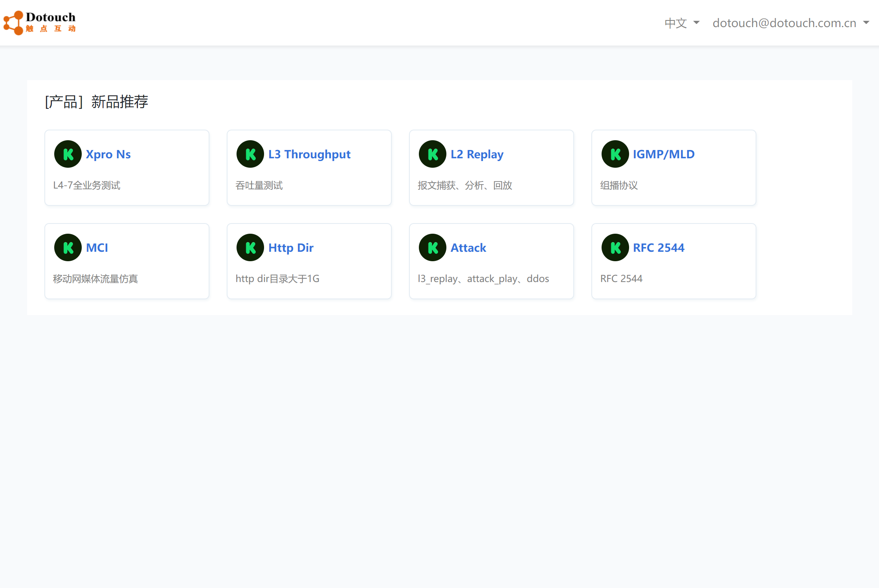This screenshot has width=879, height=588.
Task: Click the http dir目录大于1G description
Action: coord(277,279)
